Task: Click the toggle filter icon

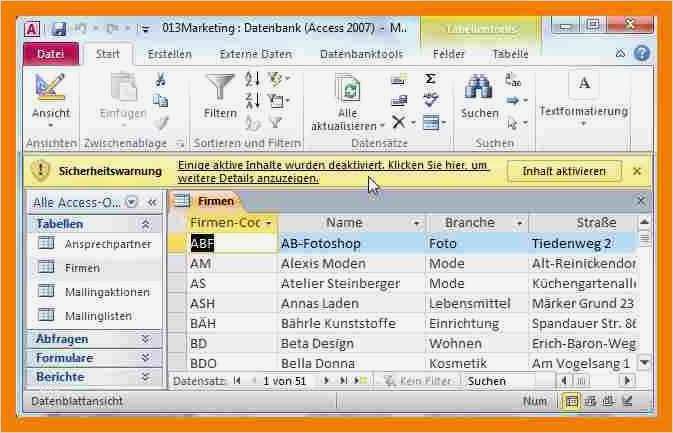Action: 276,124
